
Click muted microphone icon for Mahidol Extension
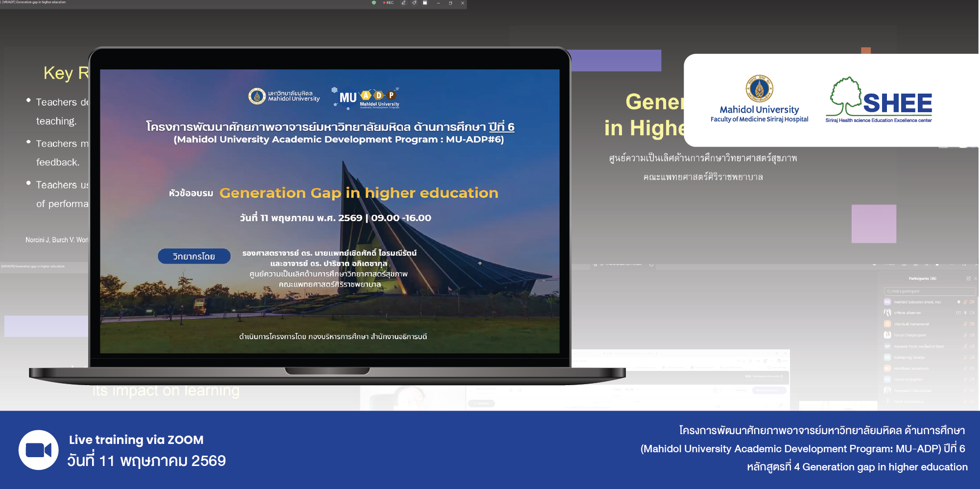tap(966, 302)
